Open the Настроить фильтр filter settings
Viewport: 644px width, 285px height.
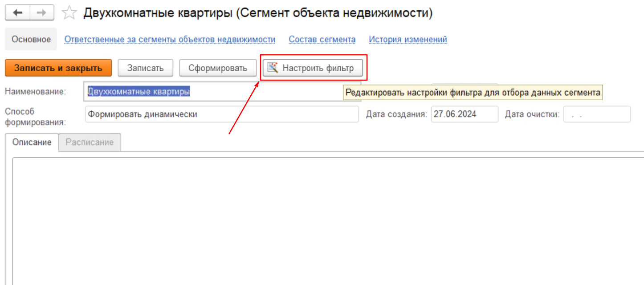click(313, 68)
